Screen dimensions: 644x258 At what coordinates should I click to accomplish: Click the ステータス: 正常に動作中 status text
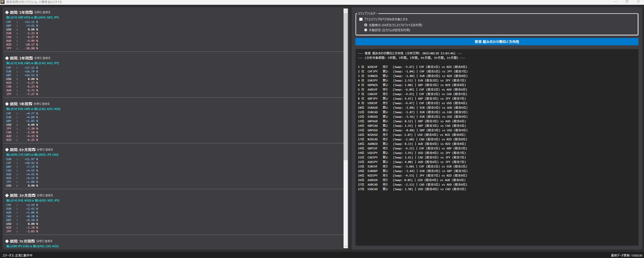(17, 255)
